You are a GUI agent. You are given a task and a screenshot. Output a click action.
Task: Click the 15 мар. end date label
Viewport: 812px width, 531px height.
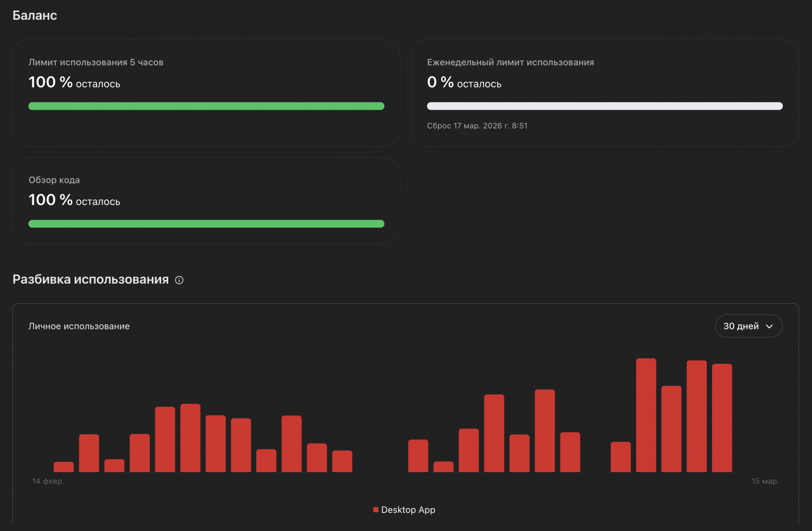[765, 481]
